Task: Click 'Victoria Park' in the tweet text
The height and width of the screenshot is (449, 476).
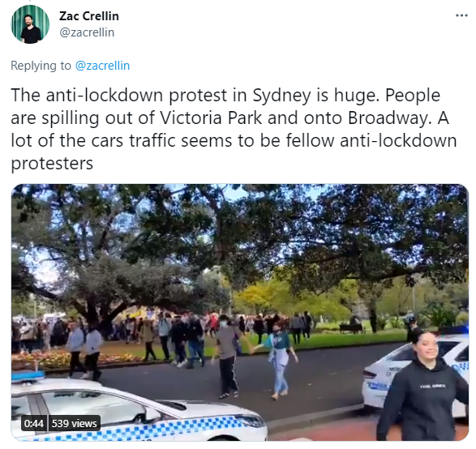Action: pyautogui.click(x=211, y=118)
